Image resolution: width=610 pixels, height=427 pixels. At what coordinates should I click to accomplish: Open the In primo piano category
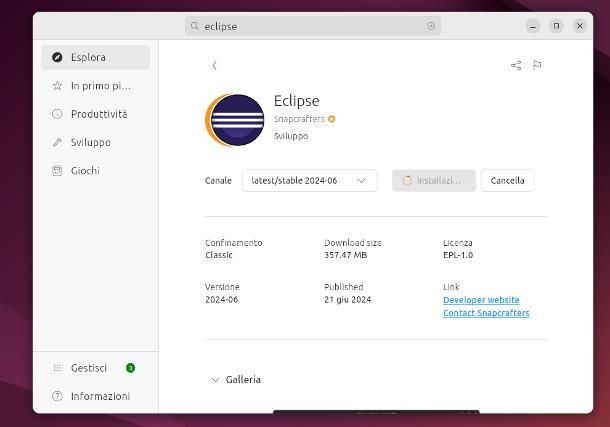pos(96,86)
